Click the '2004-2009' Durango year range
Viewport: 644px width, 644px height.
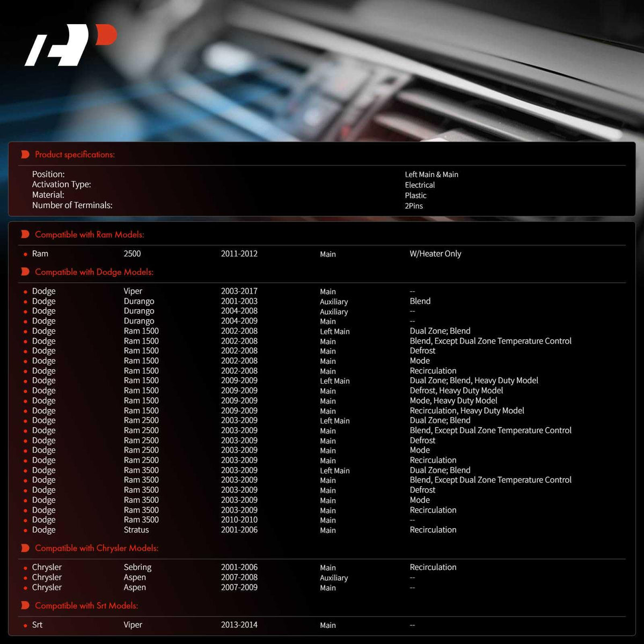point(239,321)
